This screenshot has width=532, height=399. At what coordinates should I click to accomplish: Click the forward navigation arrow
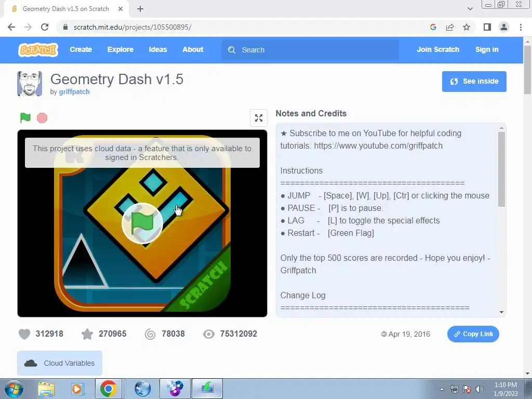pos(28,27)
